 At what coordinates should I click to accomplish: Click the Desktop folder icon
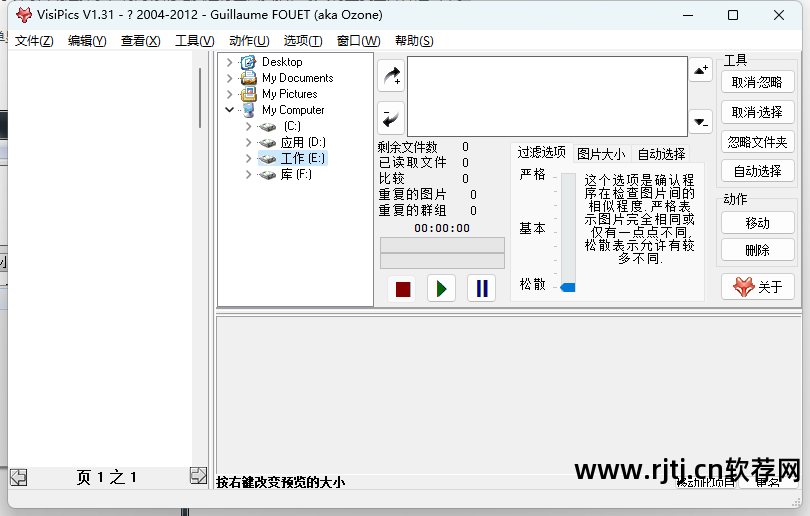[248, 62]
